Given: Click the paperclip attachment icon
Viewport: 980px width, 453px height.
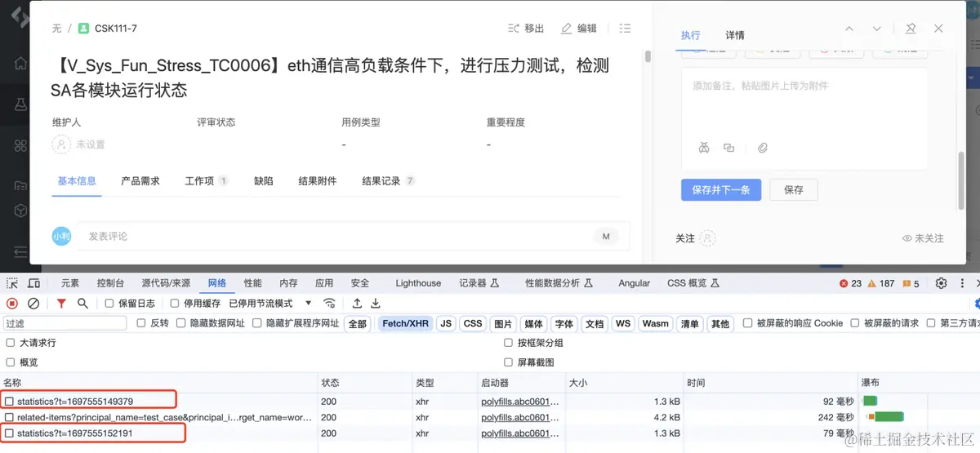Looking at the screenshot, I should (x=763, y=148).
